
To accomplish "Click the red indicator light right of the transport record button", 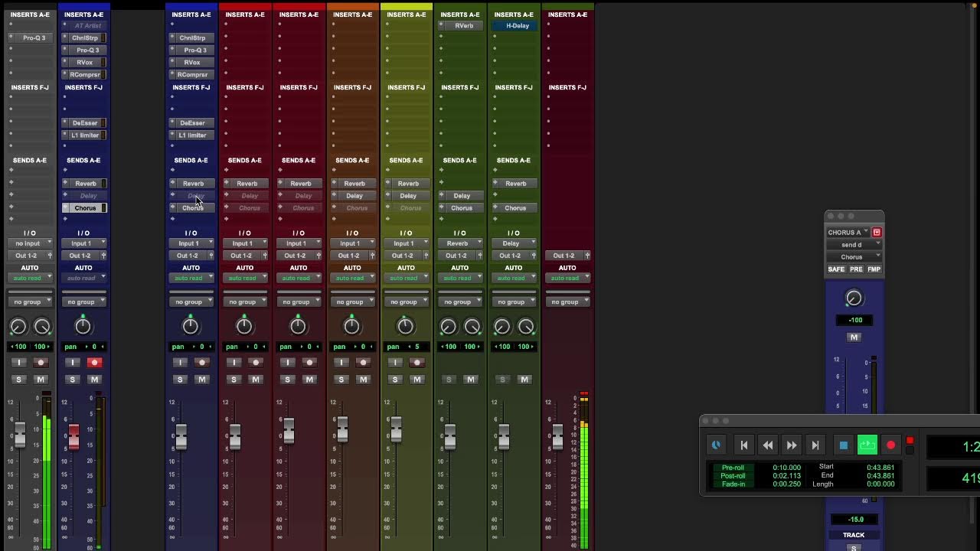I will (x=910, y=441).
